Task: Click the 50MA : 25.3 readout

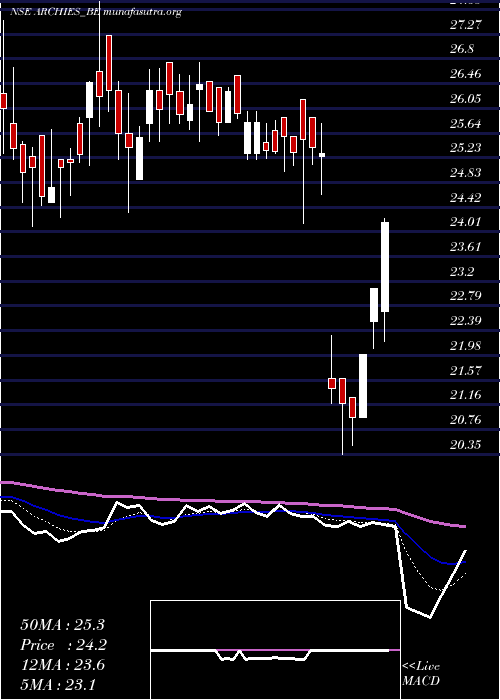Action: [63, 625]
